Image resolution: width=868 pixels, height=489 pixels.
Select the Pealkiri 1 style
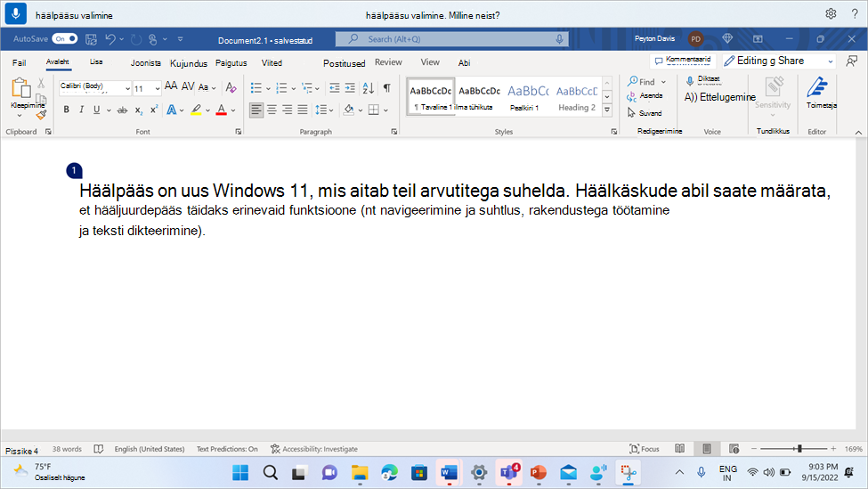[x=528, y=97]
